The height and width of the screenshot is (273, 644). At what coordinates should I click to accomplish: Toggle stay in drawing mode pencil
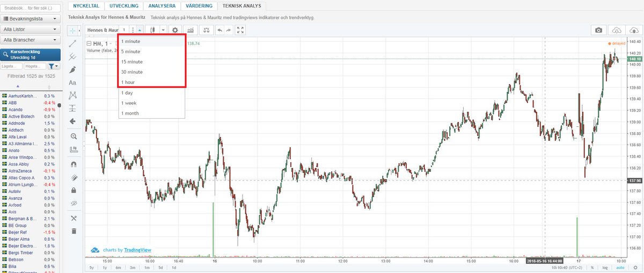point(74,177)
